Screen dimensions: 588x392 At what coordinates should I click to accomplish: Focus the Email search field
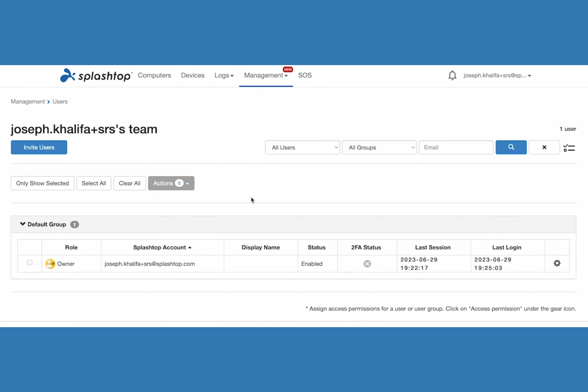click(x=456, y=147)
